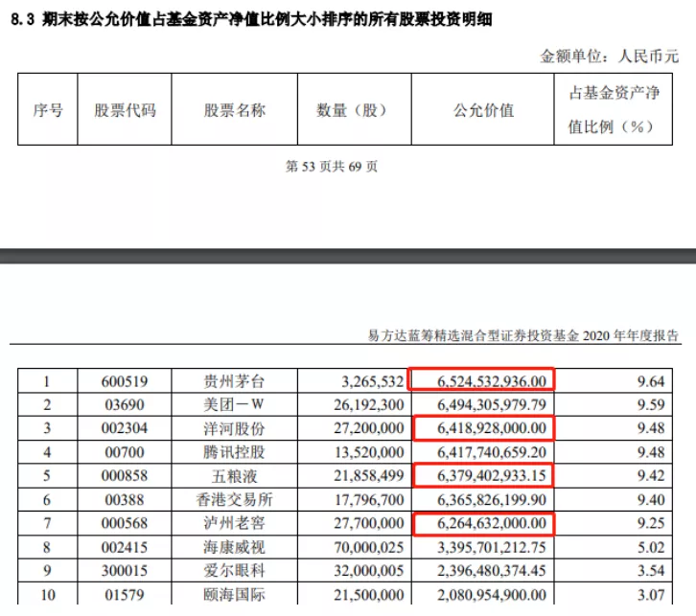
Task: Click the fair value 6,494,305,979.79
Action: (492, 404)
